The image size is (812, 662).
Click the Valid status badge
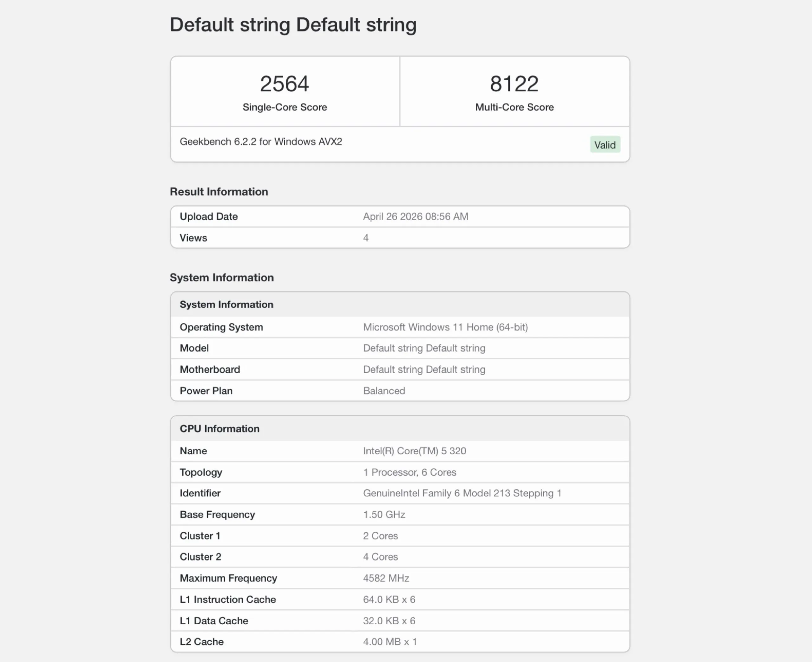click(x=605, y=145)
